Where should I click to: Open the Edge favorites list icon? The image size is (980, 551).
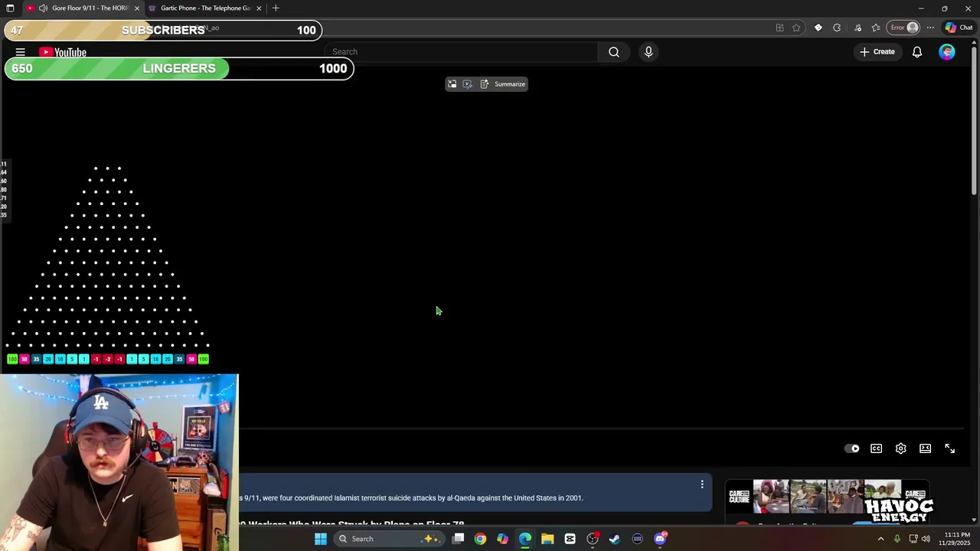coord(876,28)
